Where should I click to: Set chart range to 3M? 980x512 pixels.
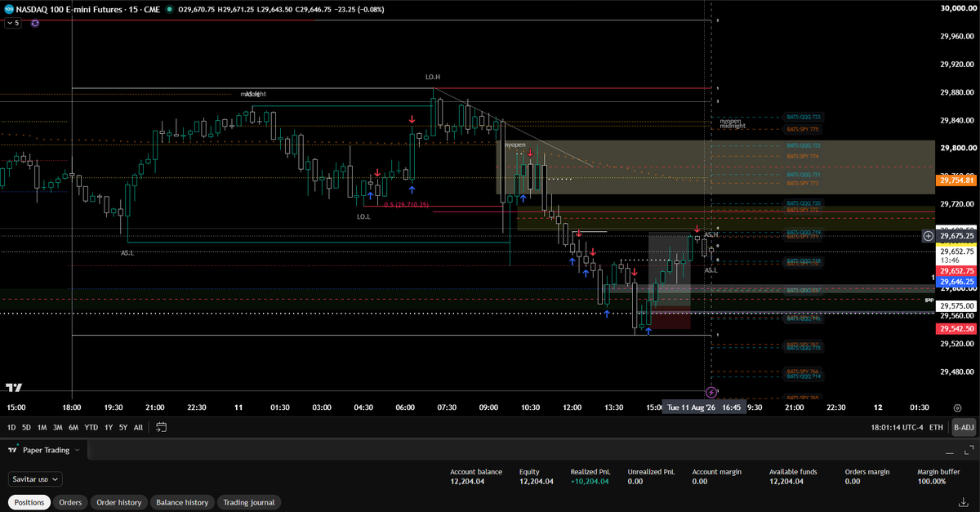click(57, 427)
